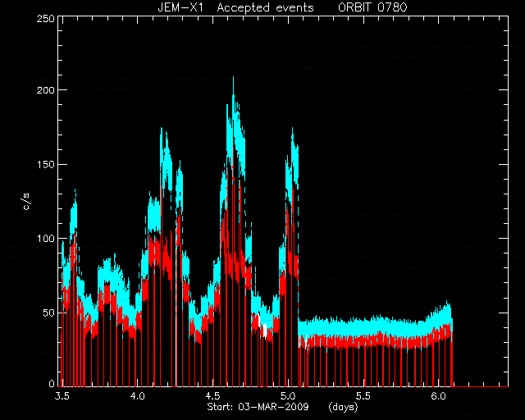
Task: Click the plot title 'JEM-X1 Accepted events'
Action: tap(235, 7)
